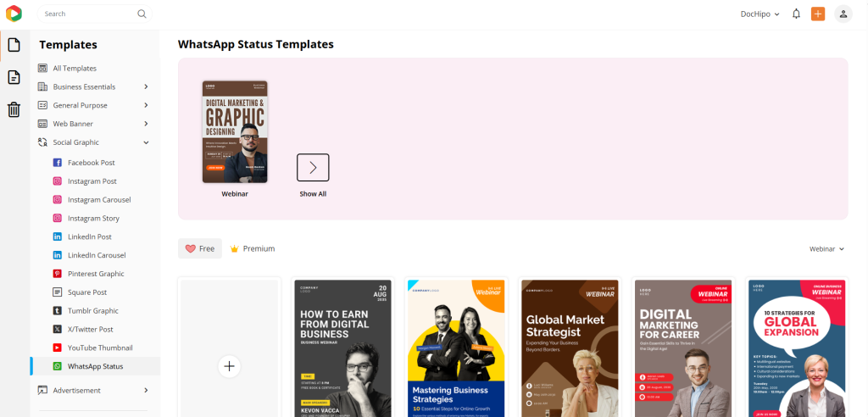The height and width of the screenshot is (417, 868).
Task: Expand the Business Essentials category
Action: click(x=146, y=86)
